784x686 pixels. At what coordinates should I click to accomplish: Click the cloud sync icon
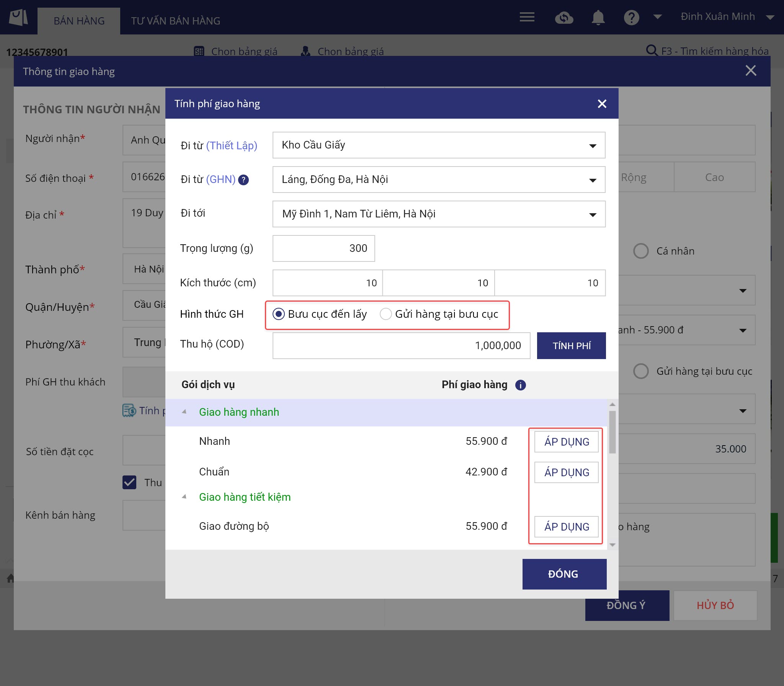(564, 18)
